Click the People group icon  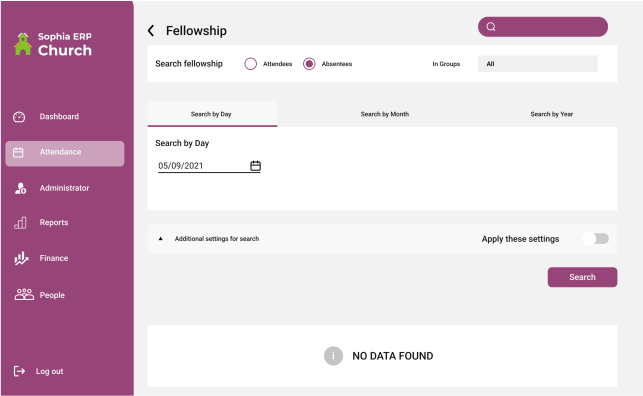pos(24,294)
